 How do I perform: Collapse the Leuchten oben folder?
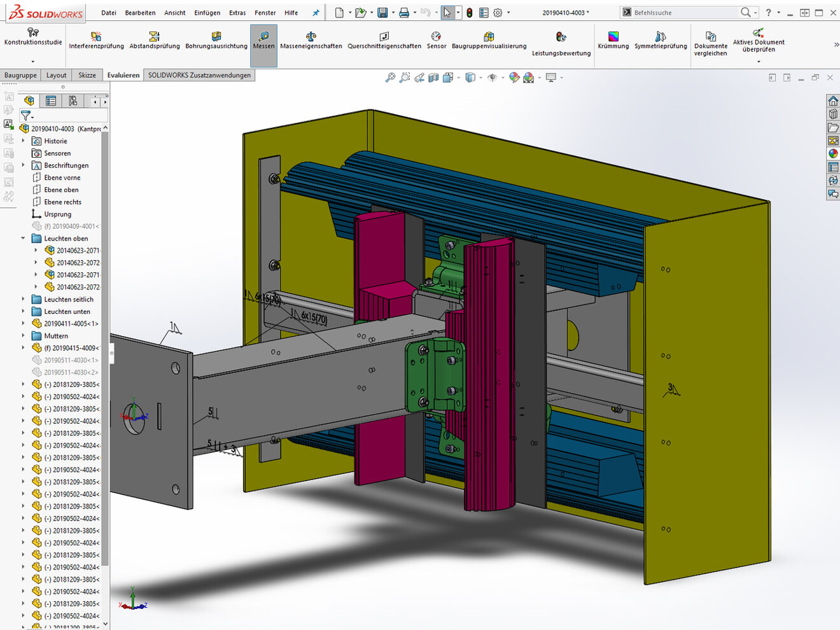tap(24, 239)
